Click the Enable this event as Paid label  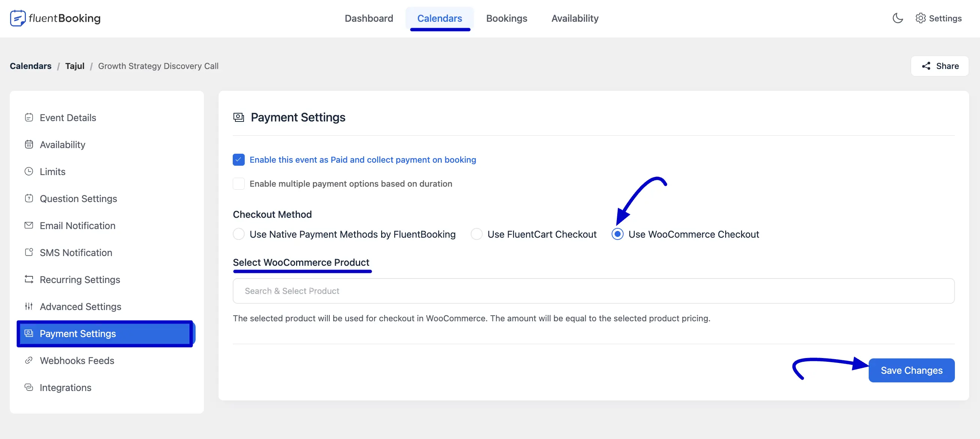pos(362,160)
